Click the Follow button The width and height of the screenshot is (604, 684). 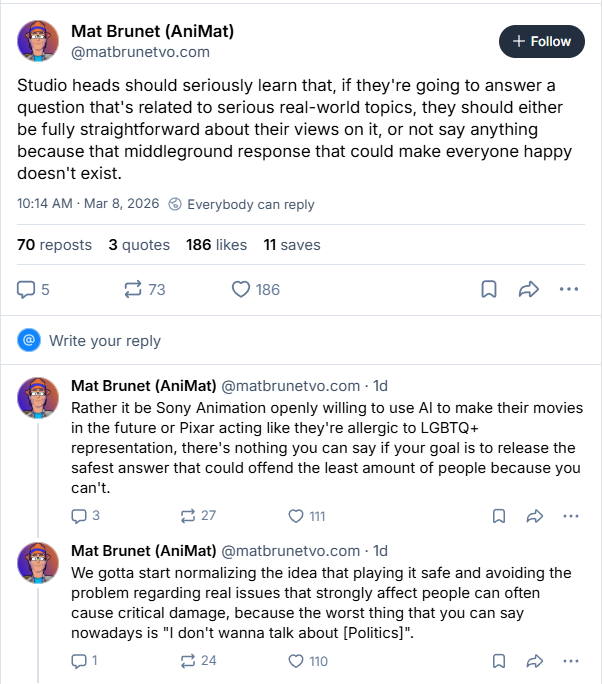pyautogui.click(x=542, y=41)
